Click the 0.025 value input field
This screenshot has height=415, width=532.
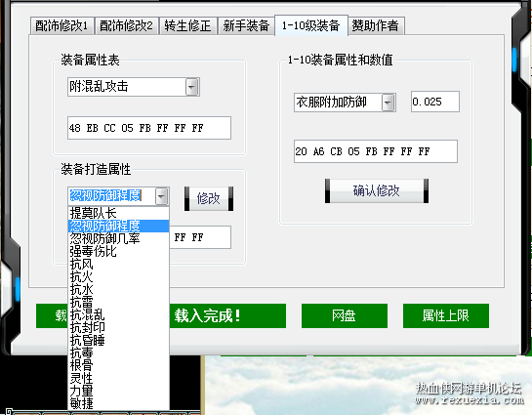[435, 102]
